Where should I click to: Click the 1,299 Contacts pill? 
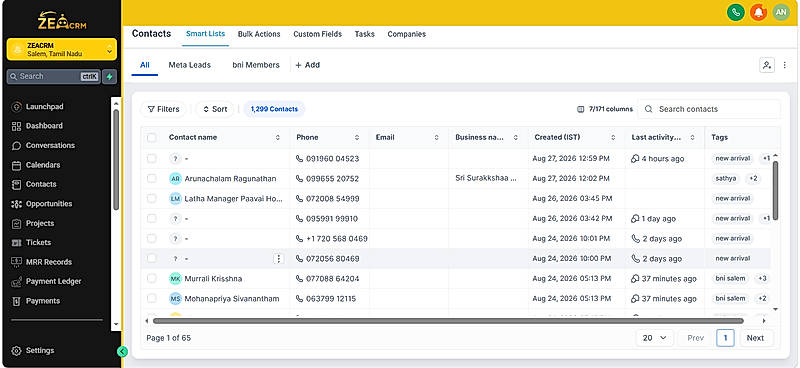click(x=274, y=109)
